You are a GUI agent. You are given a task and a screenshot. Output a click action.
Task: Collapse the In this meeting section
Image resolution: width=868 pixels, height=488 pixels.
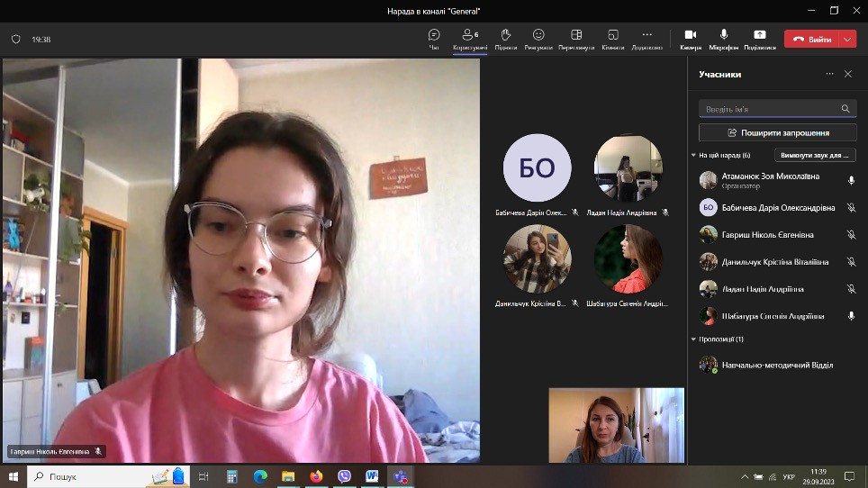693,156
